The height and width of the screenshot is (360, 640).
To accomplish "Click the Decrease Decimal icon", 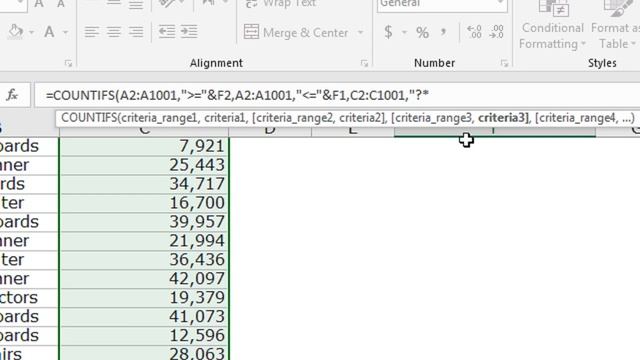I will click(x=497, y=32).
